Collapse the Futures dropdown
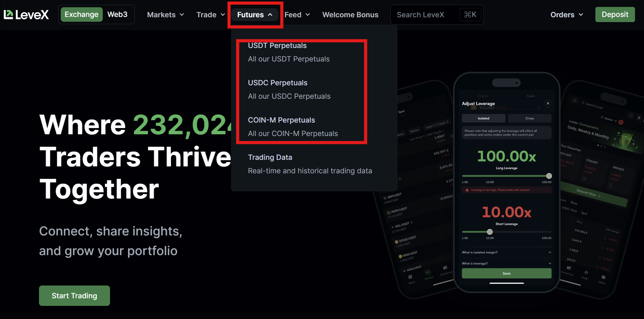This screenshot has height=319, width=644. click(x=255, y=15)
